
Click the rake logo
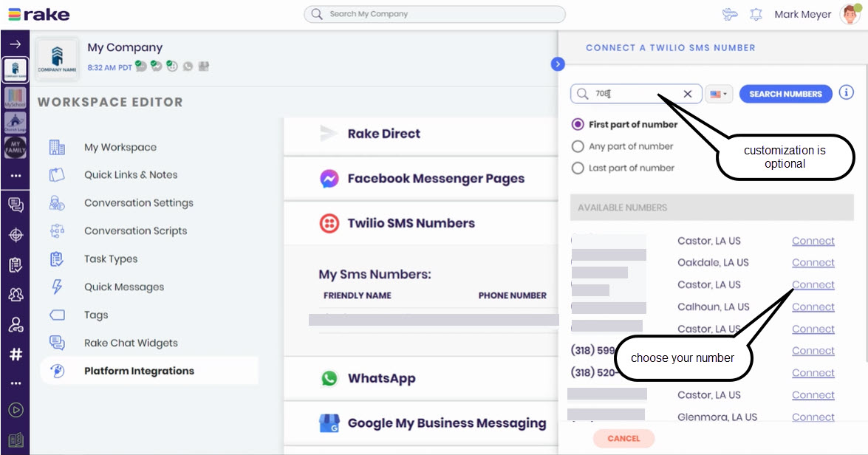pyautogui.click(x=38, y=14)
